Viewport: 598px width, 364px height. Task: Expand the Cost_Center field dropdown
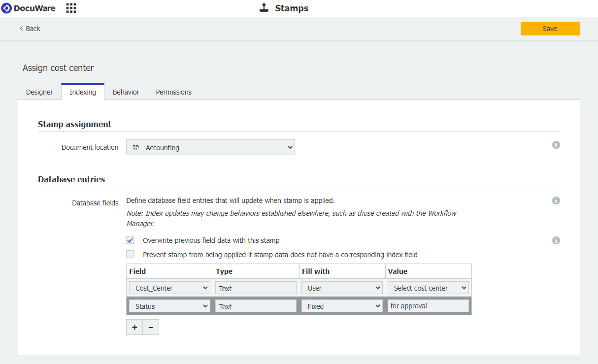169,288
